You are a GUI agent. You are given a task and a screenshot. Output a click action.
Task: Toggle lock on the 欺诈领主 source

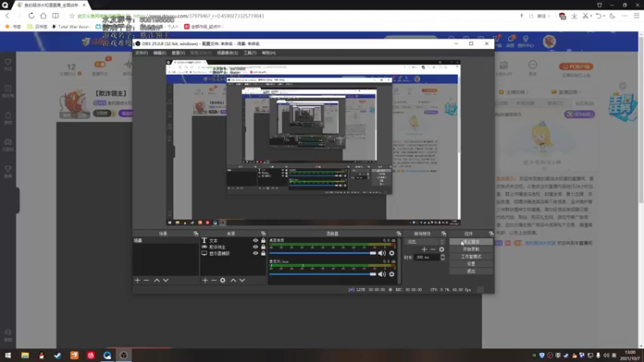coord(263,247)
